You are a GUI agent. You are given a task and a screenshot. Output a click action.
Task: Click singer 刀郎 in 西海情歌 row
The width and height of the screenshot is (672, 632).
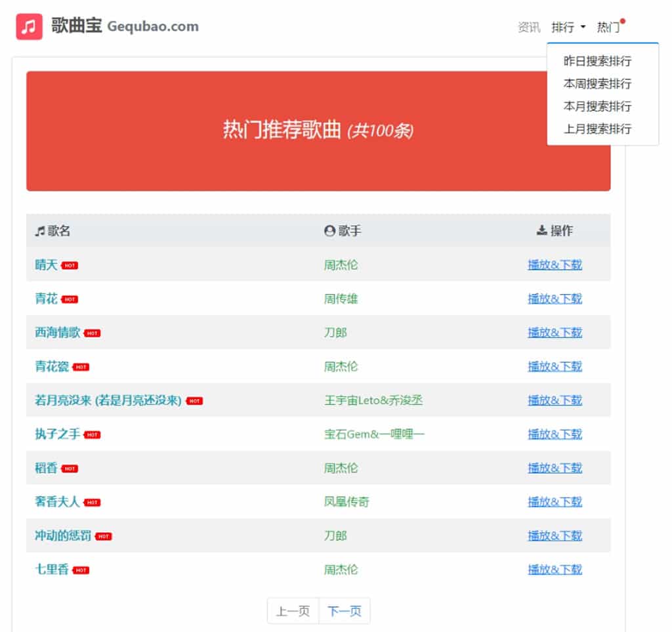[335, 333]
